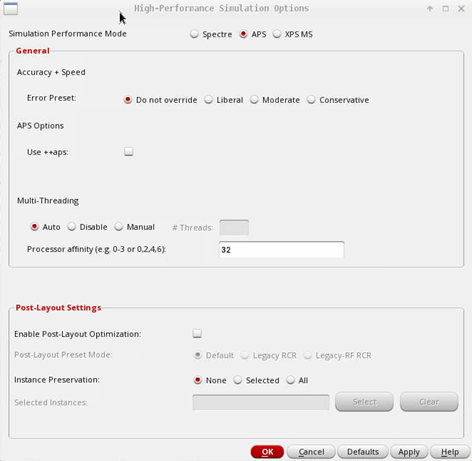472x461 pixels.
Task: Choose Conservative error preset
Action: pyautogui.click(x=311, y=100)
